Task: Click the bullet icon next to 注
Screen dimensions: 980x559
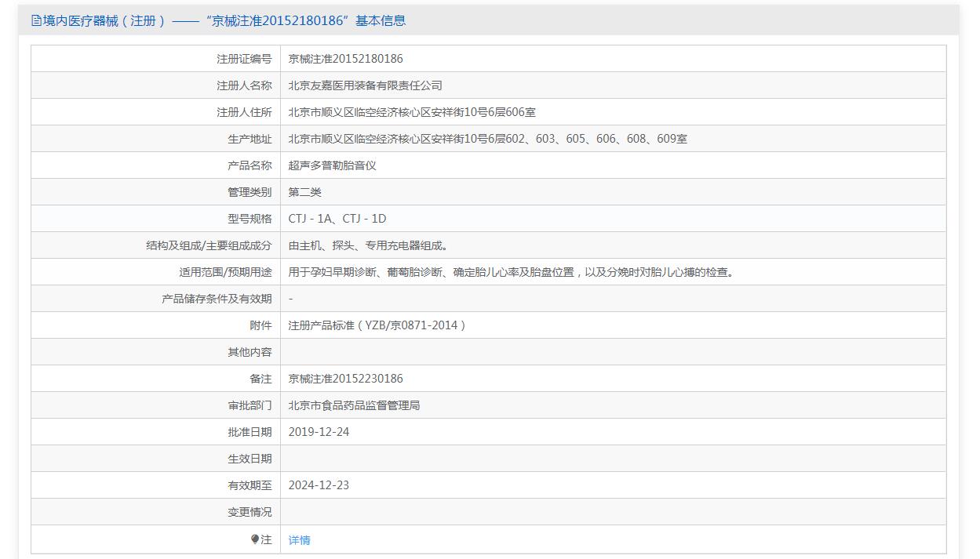Action: point(255,539)
